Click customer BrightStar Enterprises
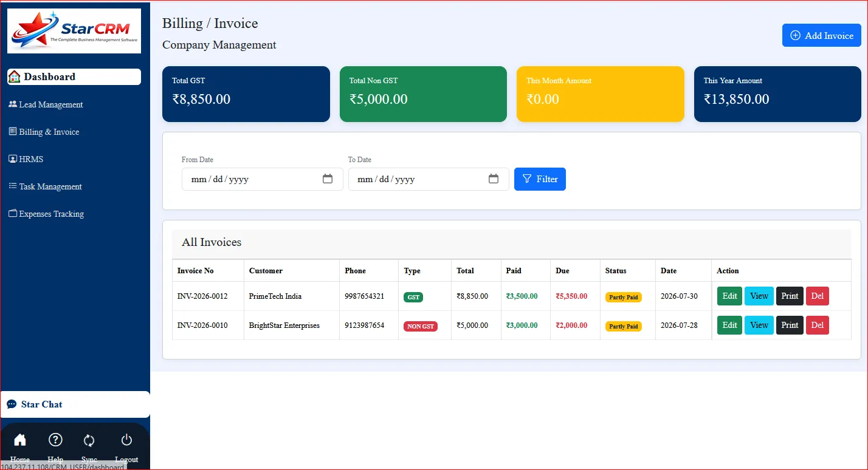 [284, 325]
